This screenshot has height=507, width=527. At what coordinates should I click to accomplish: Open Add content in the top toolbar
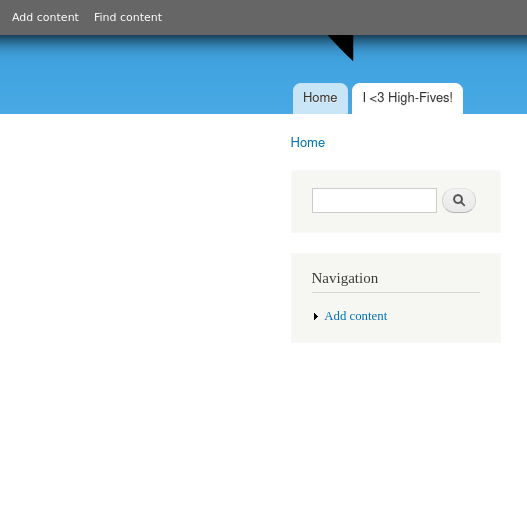pos(45,17)
